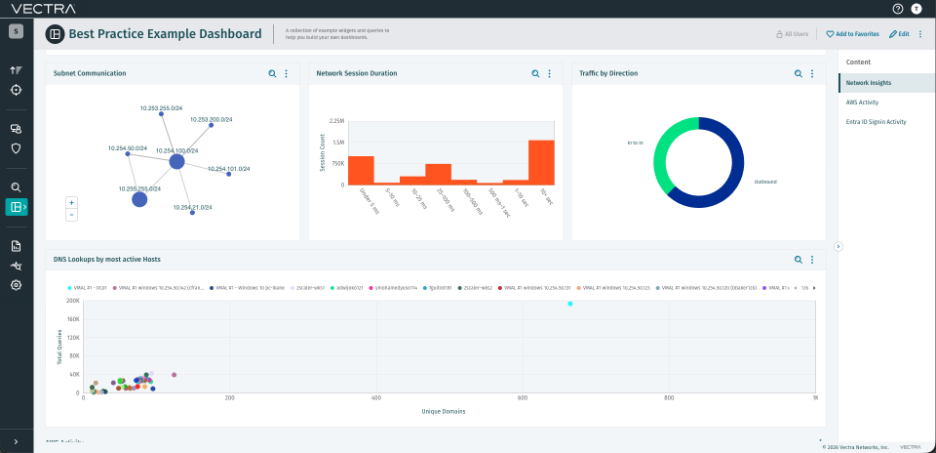Open the hosts and accounts sidebar icon

click(x=16, y=129)
